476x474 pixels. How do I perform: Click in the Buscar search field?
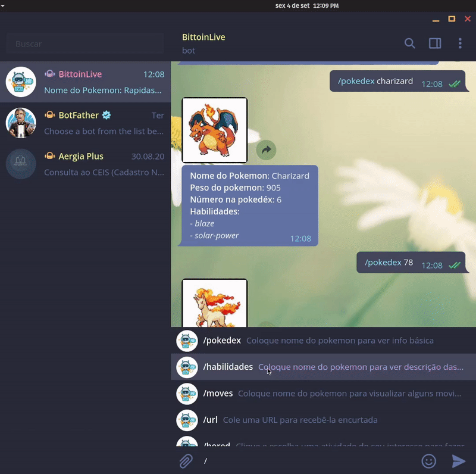coord(85,43)
